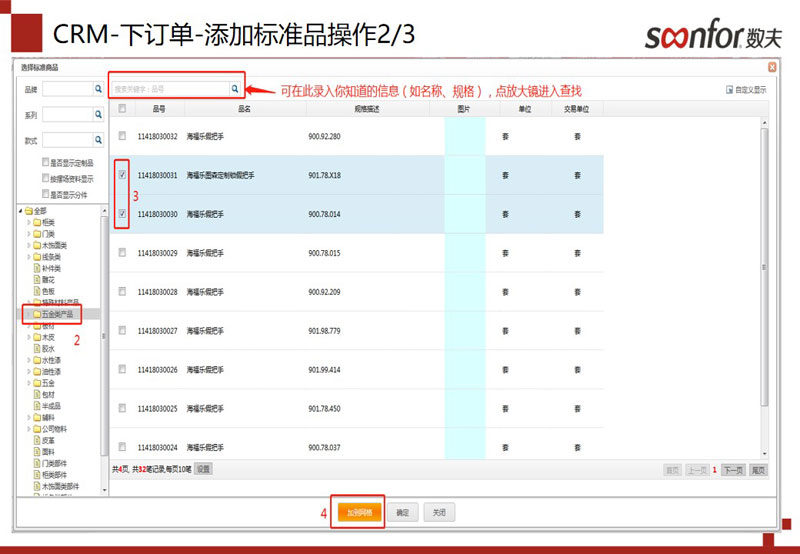Click the orange 加到网格 button
Viewport: 800px width, 554px height.
coord(357,512)
